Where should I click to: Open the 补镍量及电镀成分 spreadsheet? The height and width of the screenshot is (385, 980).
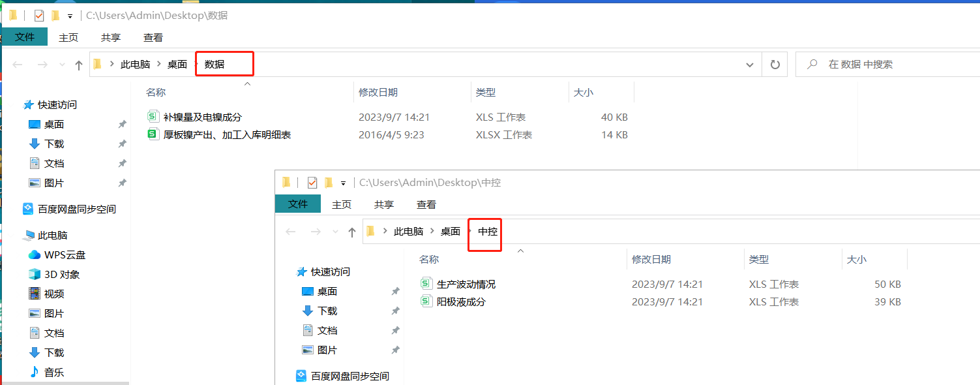tap(202, 117)
